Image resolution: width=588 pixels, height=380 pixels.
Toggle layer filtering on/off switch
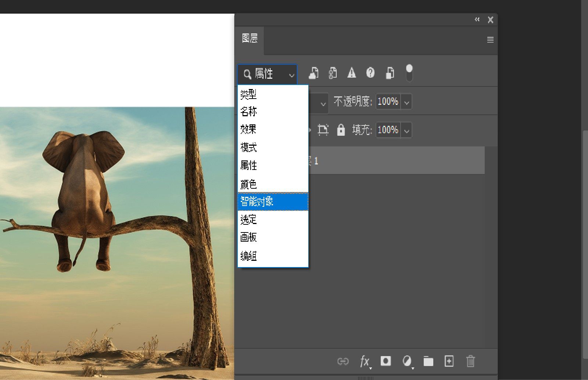(x=409, y=73)
